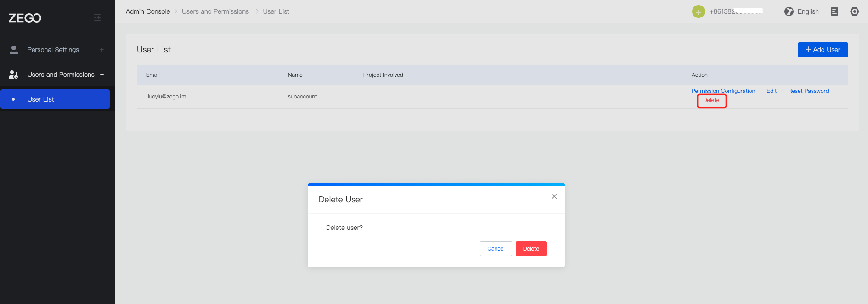Click the Edit link in the user row
Image resolution: width=868 pixels, height=304 pixels.
(x=772, y=91)
